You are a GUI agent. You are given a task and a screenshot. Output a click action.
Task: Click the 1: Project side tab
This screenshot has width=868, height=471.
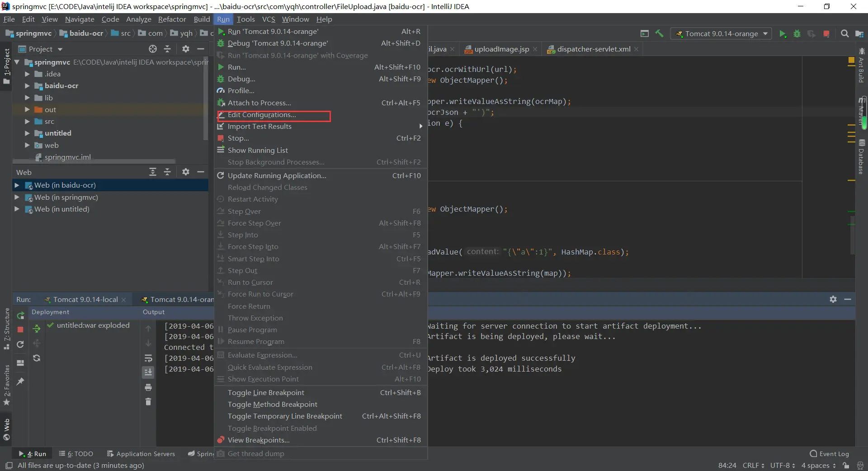(x=6, y=66)
